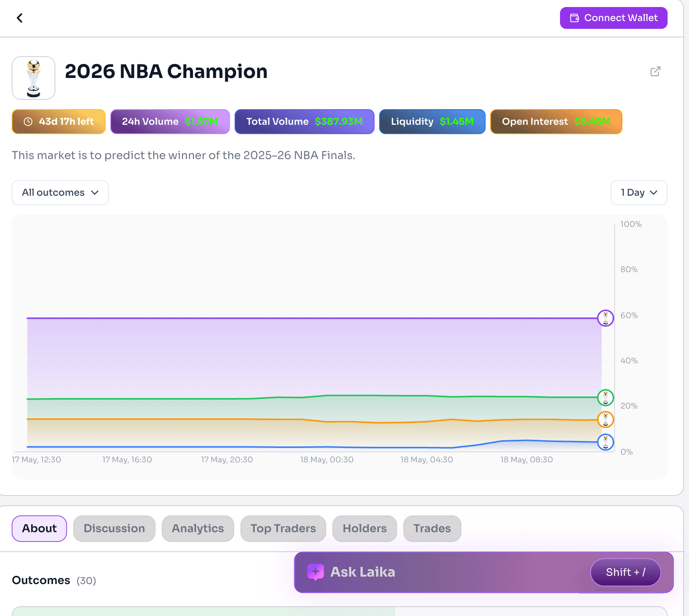Click the Shift + / shortcut button

[x=625, y=572]
